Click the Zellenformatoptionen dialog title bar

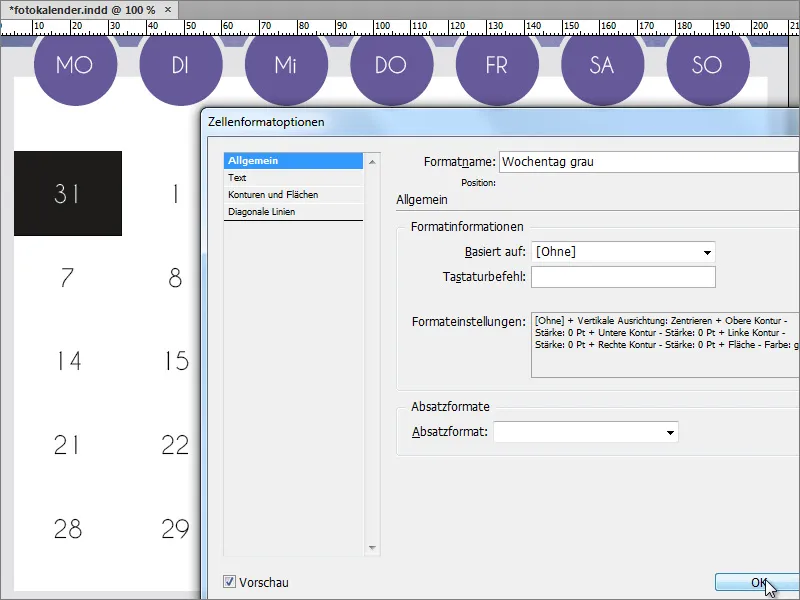click(x=500, y=122)
